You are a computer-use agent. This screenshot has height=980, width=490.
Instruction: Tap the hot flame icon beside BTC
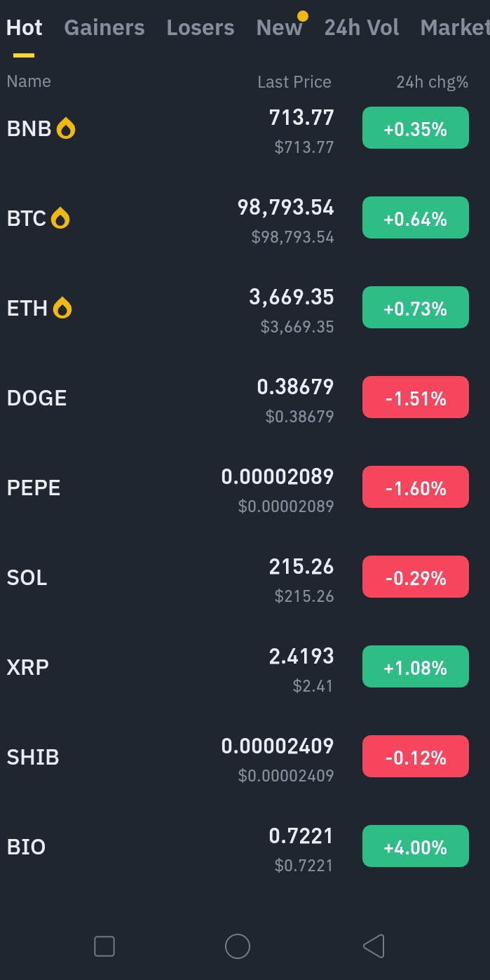[61, 219]
